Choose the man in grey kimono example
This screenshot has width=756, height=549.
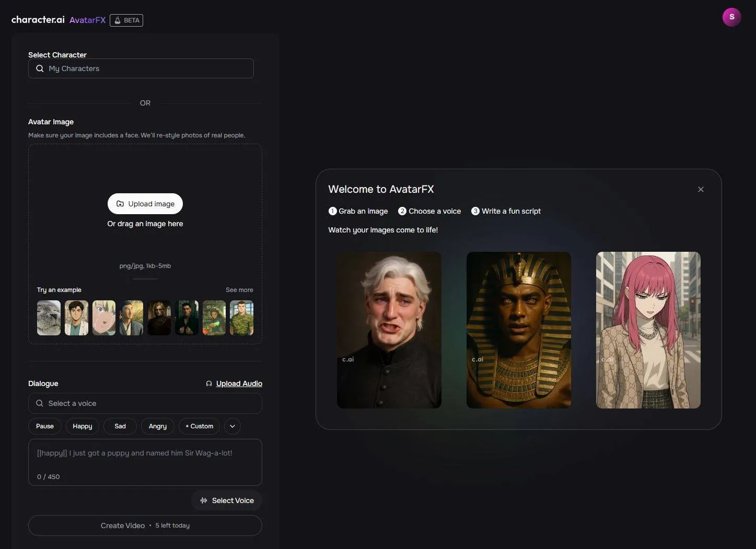(131, 318)
